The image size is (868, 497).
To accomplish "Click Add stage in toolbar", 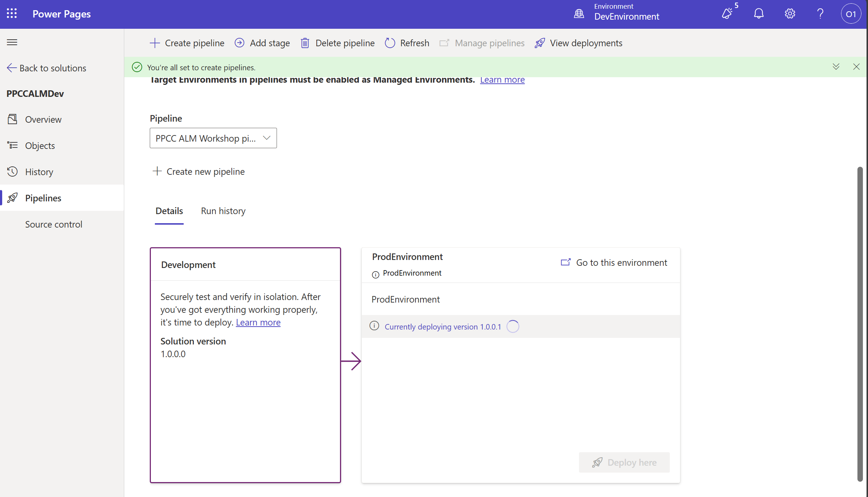I will (262, 43).
